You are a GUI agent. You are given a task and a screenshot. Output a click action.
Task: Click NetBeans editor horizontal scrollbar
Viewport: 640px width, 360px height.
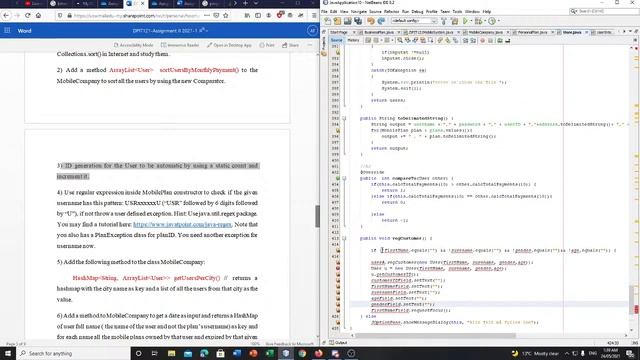coord(435,336)
